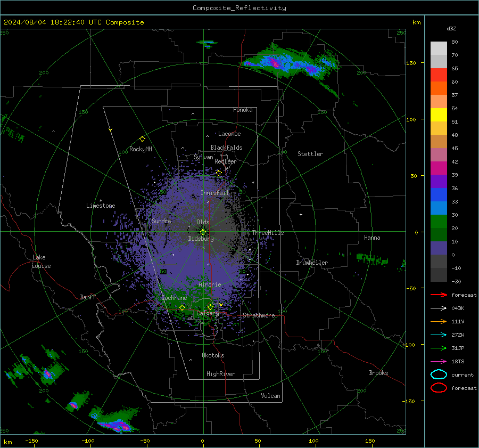
Task: Click the cyan current oval icon
Action: [439, 374]
